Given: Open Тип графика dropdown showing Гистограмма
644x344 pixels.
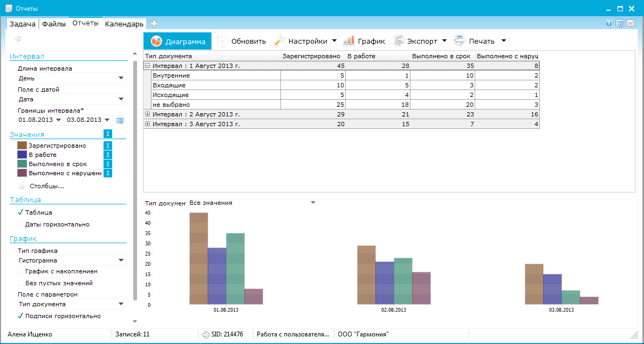Looking at the screenshot, I should pos(71,260).
